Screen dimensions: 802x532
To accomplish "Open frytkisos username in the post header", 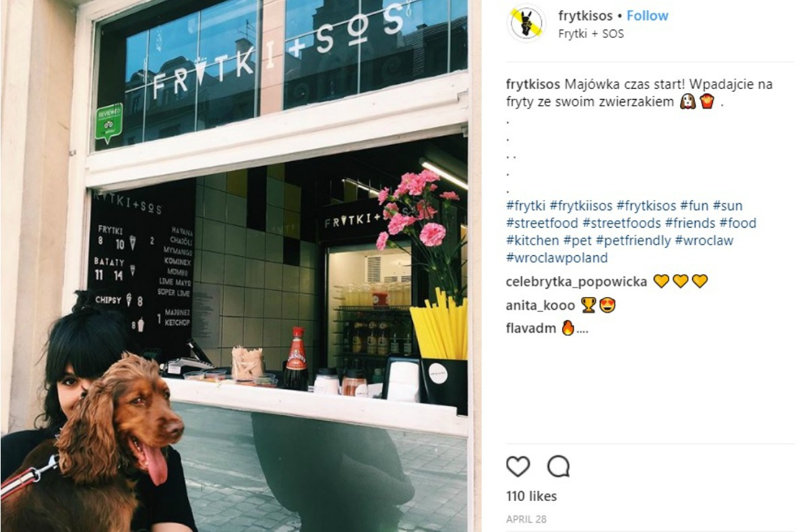I will (x=585, y=16).
